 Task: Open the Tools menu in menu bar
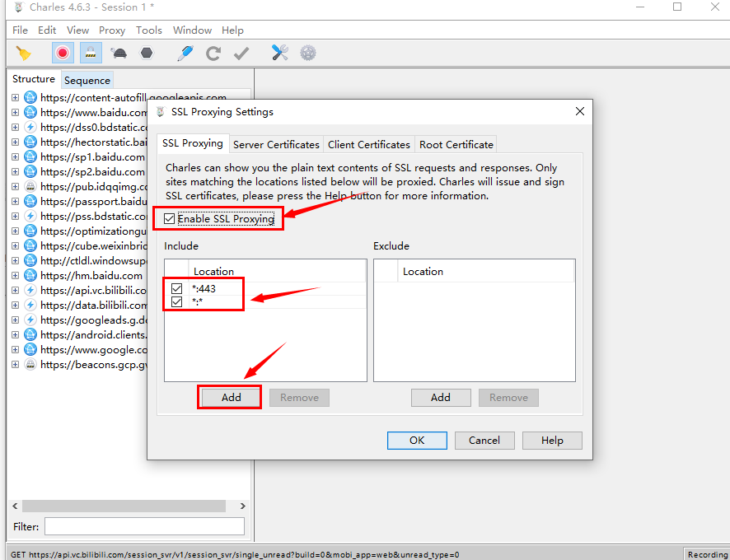tap(149, 30)
